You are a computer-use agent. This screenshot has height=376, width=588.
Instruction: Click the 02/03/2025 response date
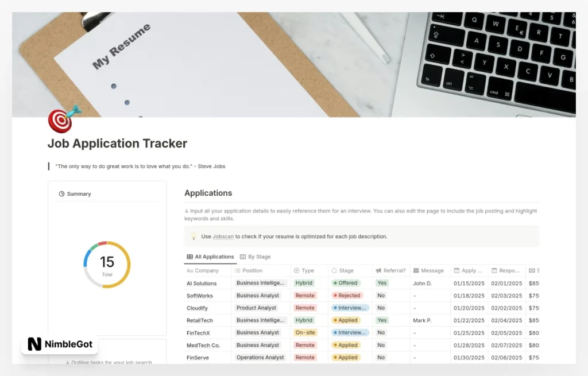tap(506, 296)
